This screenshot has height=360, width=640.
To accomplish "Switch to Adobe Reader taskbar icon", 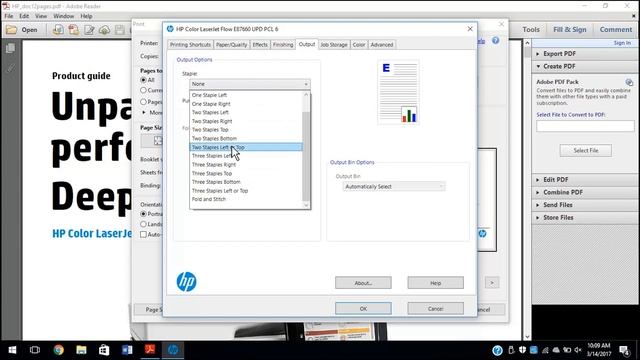I will tap(150, 350).
